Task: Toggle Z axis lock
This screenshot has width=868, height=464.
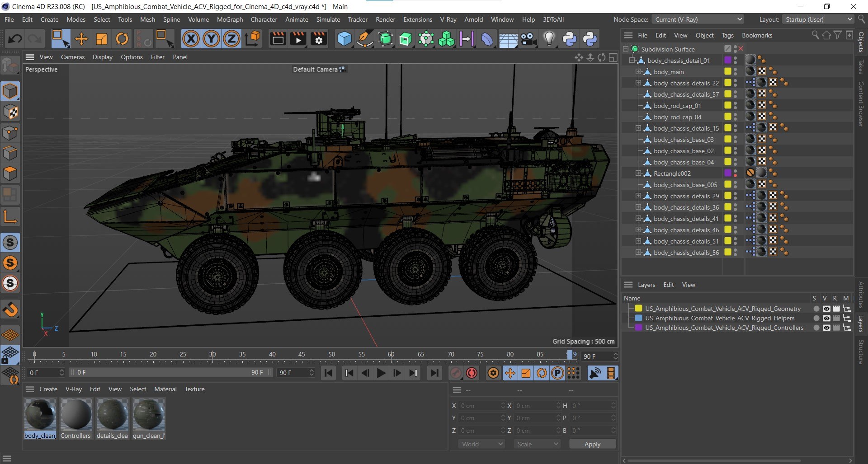Action: coord(231,39)
